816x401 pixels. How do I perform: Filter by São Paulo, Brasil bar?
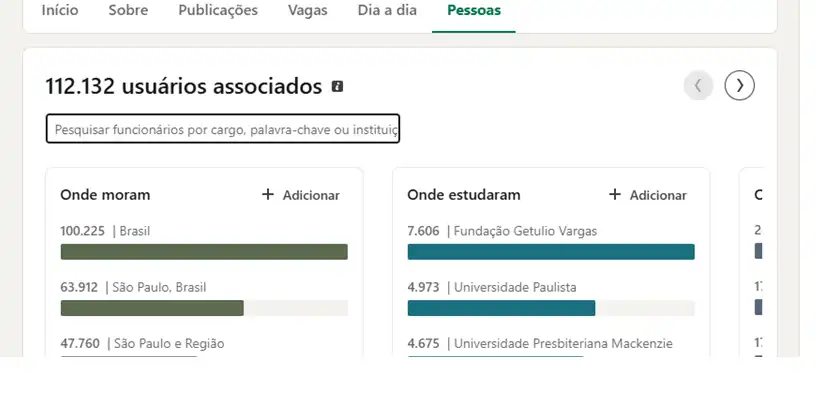204,308
